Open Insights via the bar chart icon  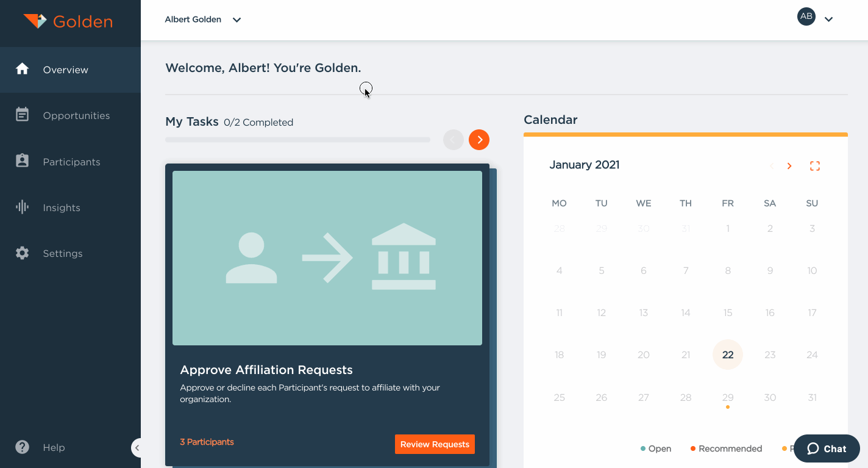23,207
